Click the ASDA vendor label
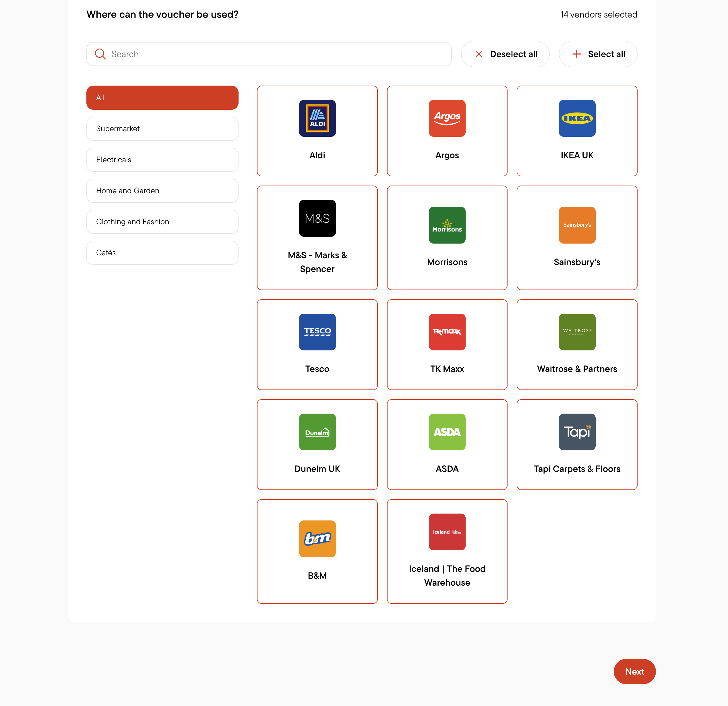 pos(447,469)
